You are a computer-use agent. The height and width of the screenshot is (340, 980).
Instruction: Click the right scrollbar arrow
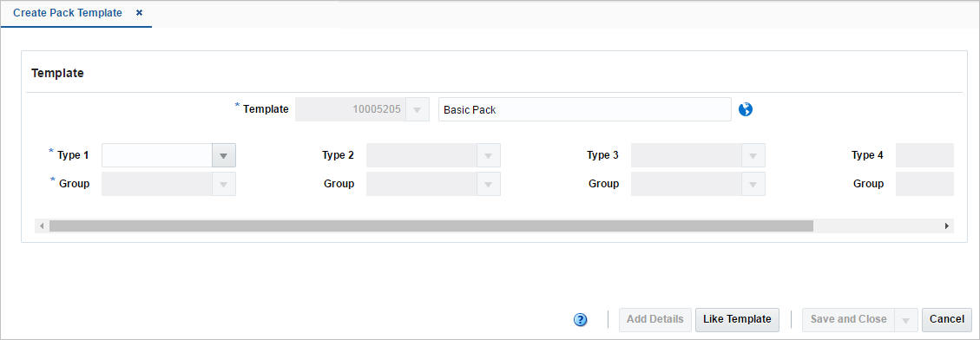click(947, 226)
